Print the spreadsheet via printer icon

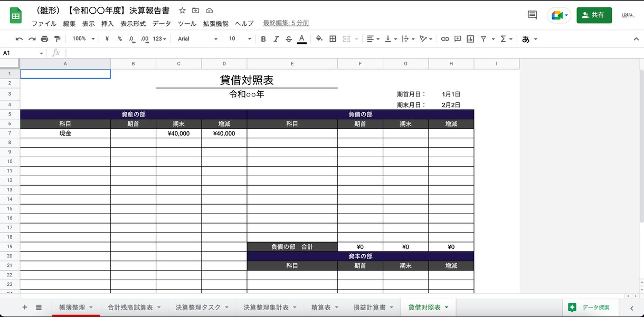click(45, 39)
